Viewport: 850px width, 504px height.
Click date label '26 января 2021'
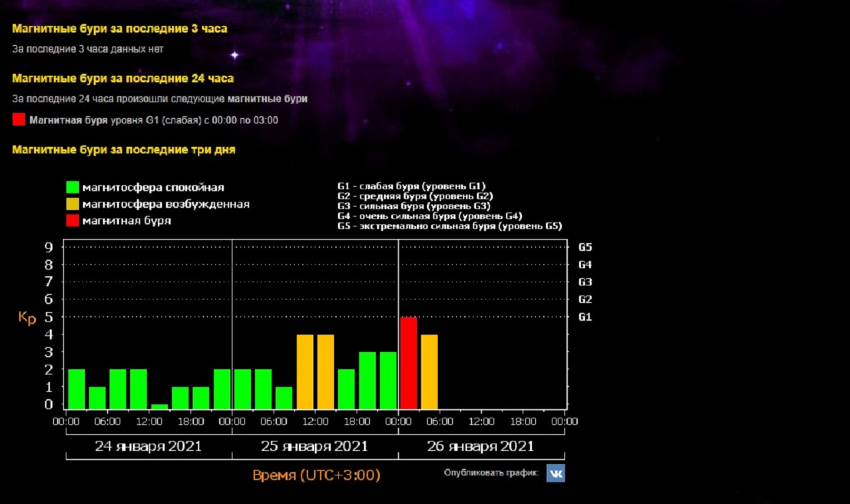[x=481, y=446]
